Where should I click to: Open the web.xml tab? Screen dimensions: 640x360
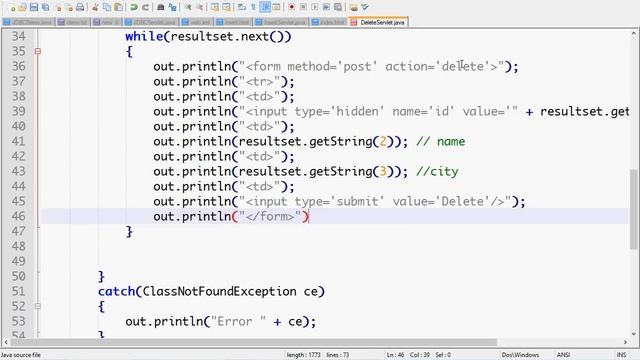tap(197, 22)
